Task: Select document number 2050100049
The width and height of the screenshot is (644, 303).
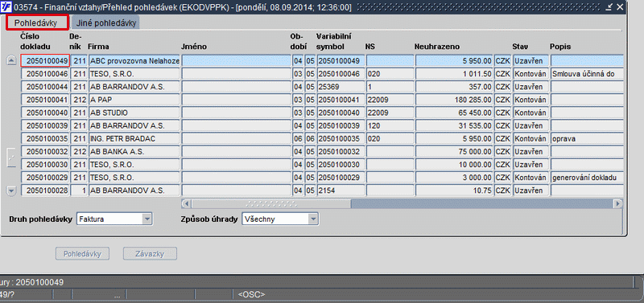Action: [x=45, y=61]
